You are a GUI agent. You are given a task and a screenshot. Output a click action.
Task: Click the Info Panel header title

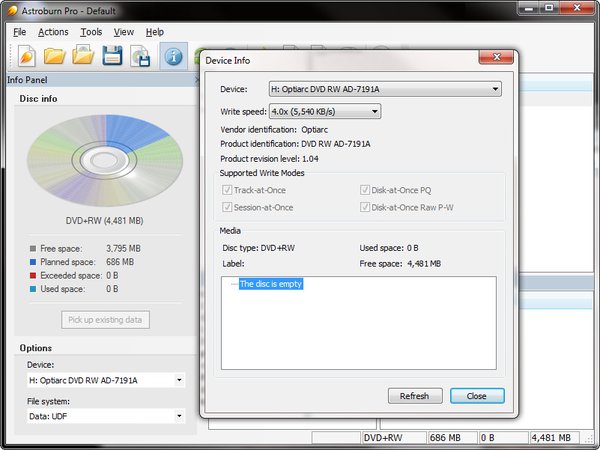click(x=27, y=80)
